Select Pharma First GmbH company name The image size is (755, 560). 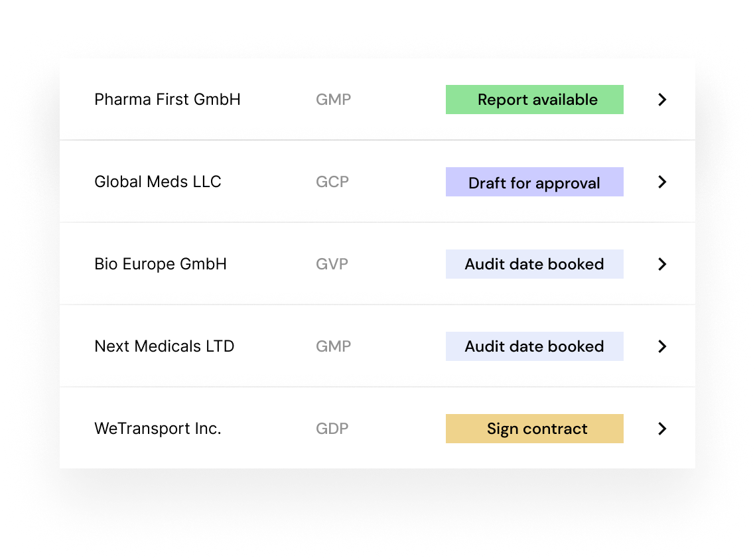167,100
